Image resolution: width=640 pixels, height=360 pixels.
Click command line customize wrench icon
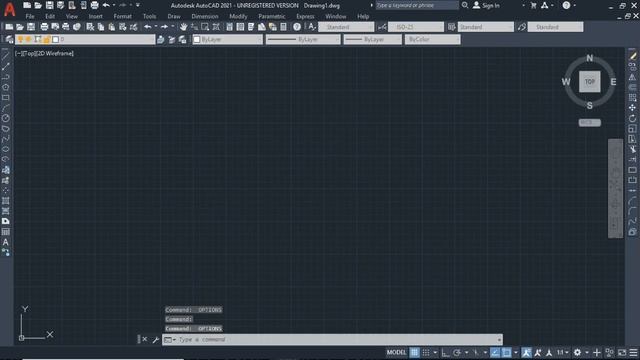point(156,340)
